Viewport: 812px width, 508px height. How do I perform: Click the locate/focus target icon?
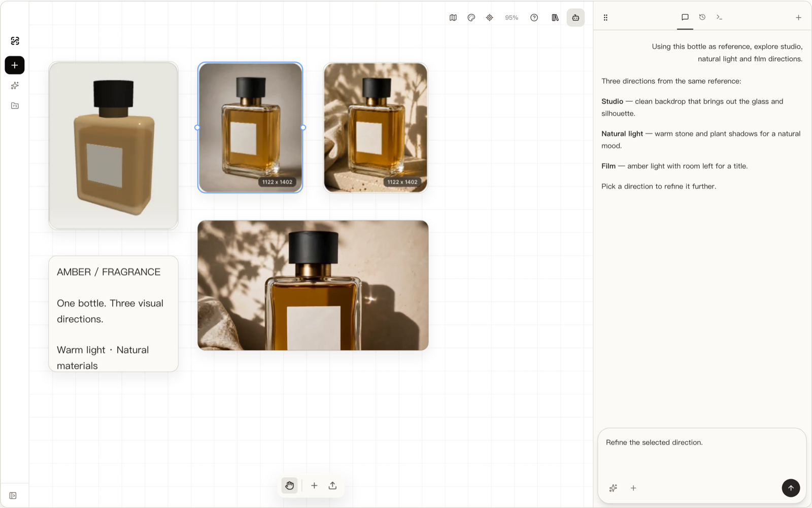490,18
